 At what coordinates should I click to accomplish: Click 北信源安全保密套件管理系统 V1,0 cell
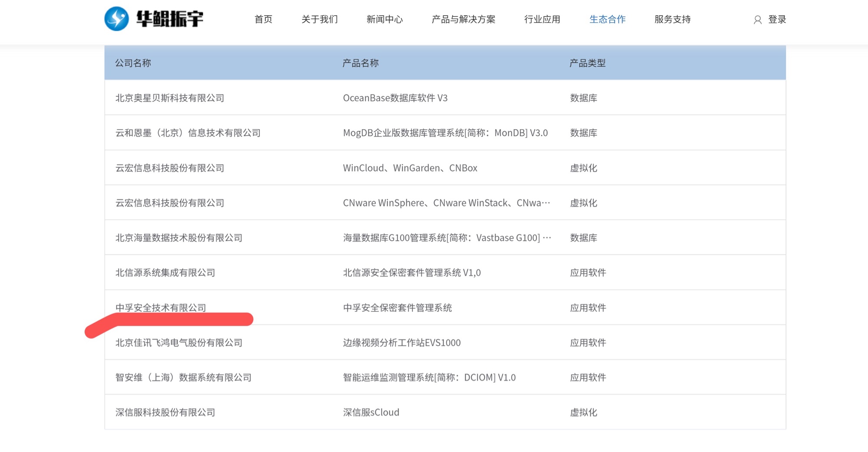[412, 272]
